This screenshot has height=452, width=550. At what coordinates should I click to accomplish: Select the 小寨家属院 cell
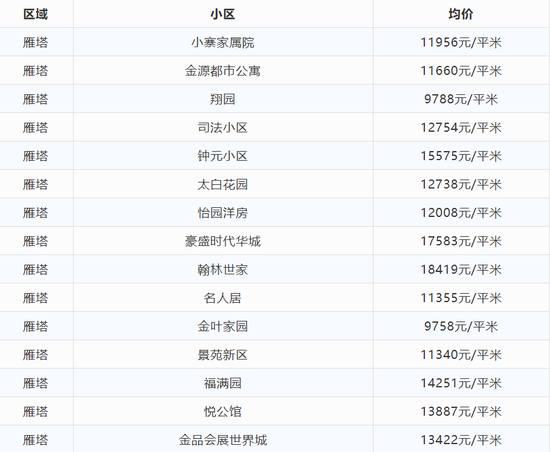[x=223, y=42]
